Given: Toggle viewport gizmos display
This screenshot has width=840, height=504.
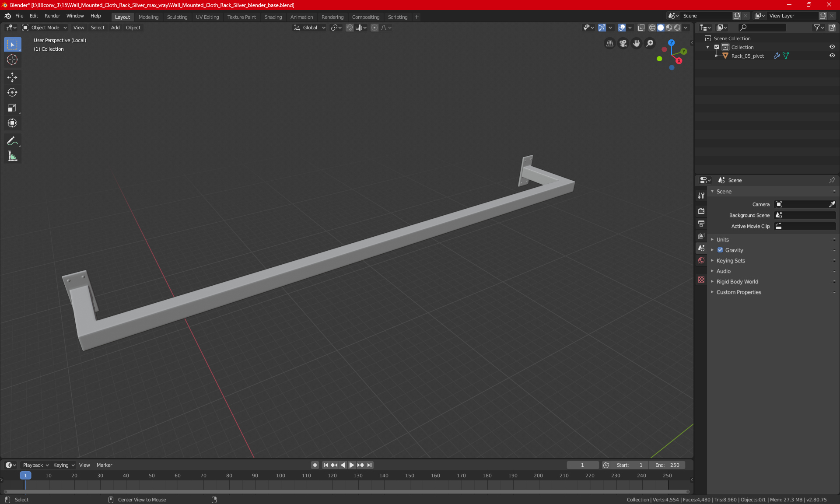Looking at the screenshot, I should click(602, 28).
